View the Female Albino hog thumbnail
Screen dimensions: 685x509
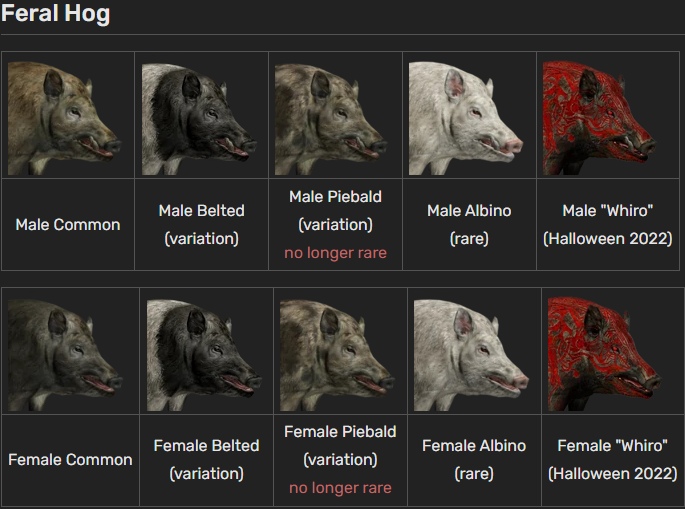click(x=474, y=351)
